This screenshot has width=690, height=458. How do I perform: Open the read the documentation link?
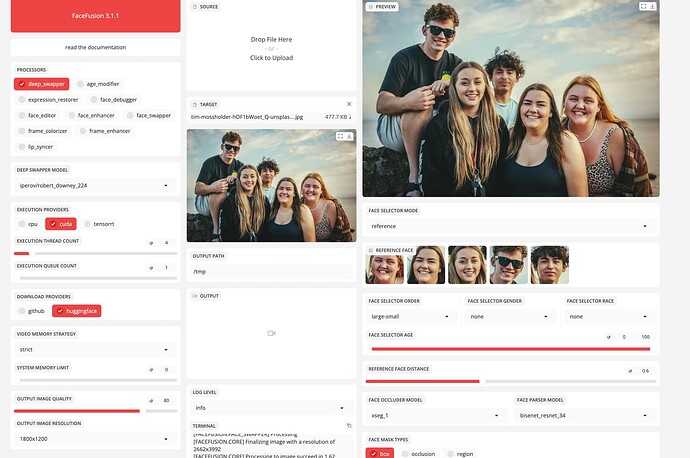96,47
